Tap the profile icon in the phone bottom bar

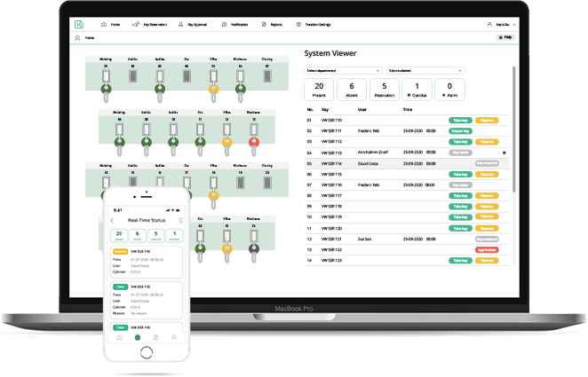(174, 338)
